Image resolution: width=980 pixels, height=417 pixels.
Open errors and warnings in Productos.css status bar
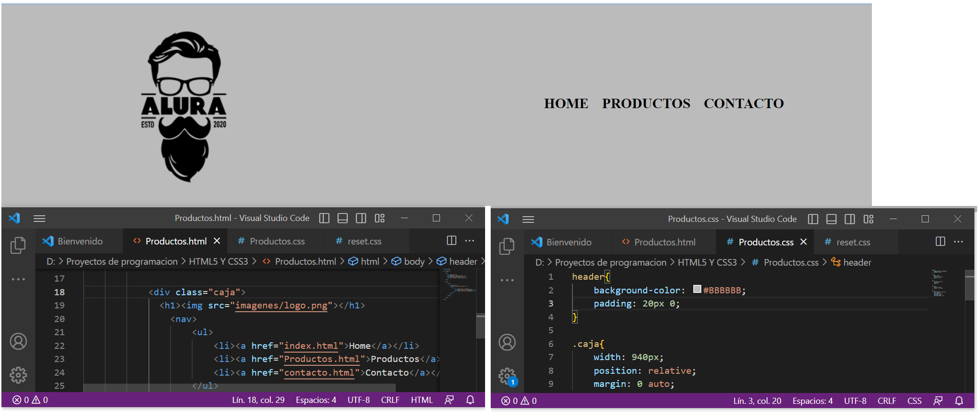(x=519, y=401)
